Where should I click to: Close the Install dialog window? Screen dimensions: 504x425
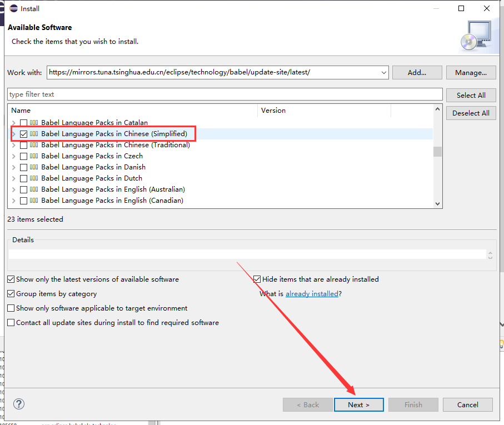pos(487,8)
